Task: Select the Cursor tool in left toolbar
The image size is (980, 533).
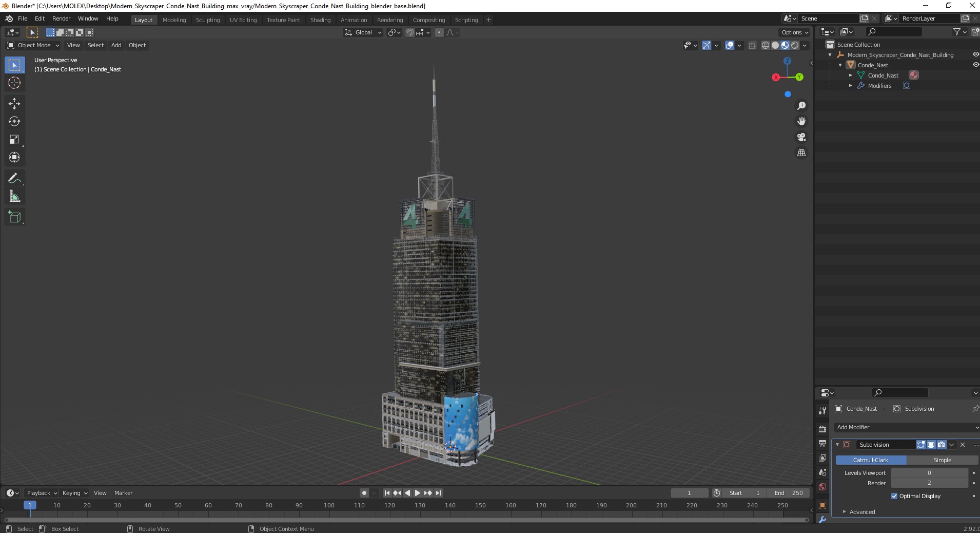Action: (x=14, y=83)
